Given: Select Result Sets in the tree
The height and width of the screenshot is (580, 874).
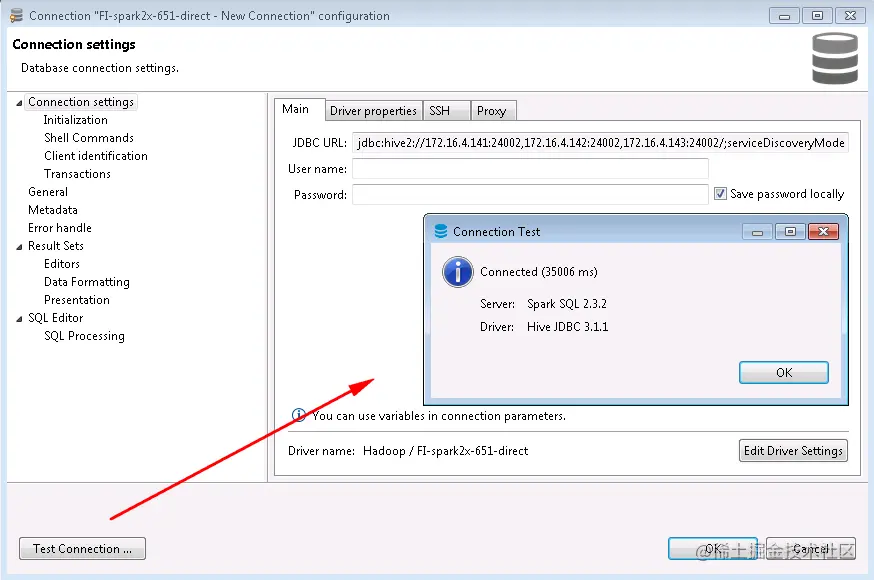Looking at the screenshot, I should point(56,246).
